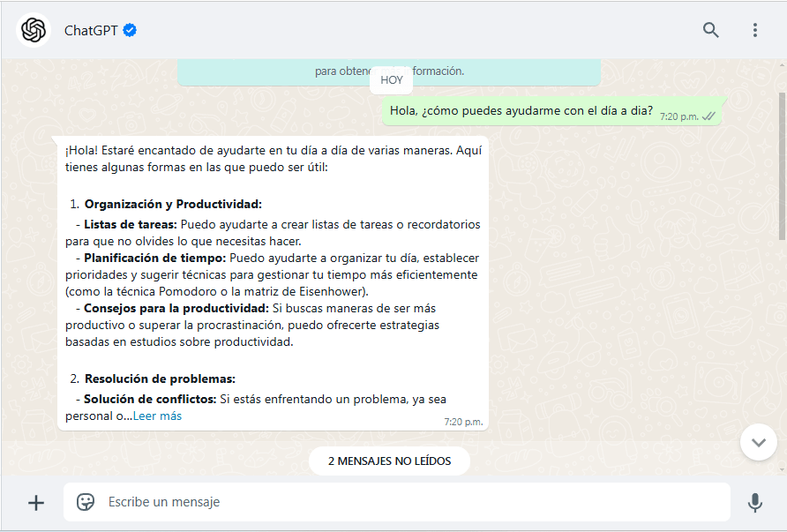Click the blue verified badge next to ChatGPT
The width and height of the screenshot is (787, 532).
click(130, 30)
